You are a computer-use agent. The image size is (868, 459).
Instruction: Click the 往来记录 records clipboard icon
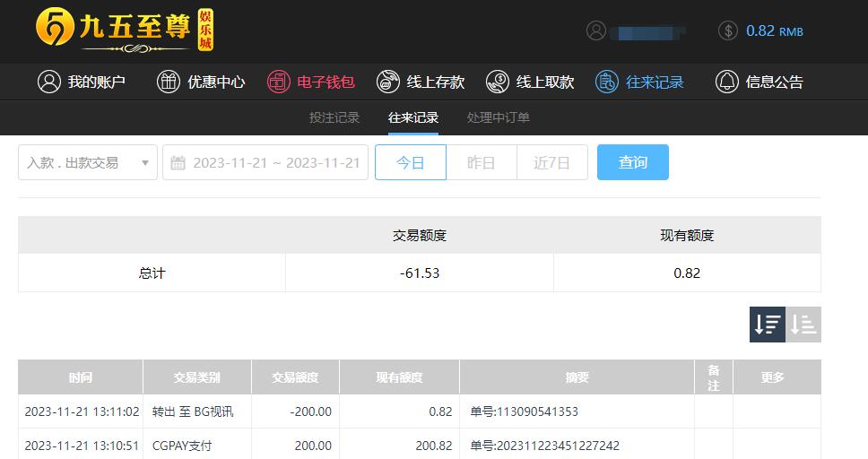coord(607,82)
